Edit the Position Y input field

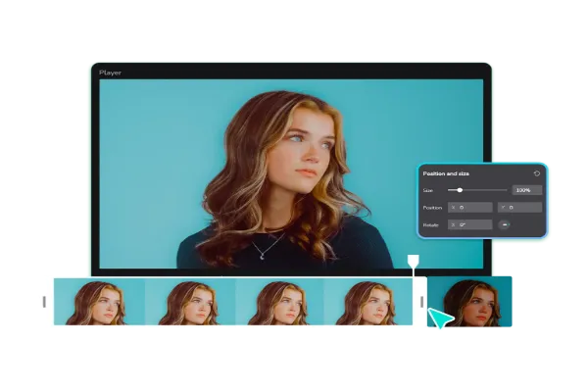point(519,208)
